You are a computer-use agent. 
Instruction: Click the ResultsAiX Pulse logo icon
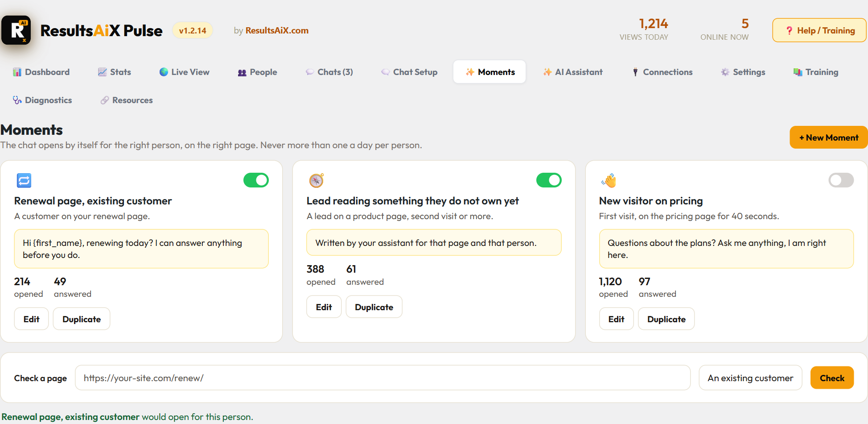point(16,30)
